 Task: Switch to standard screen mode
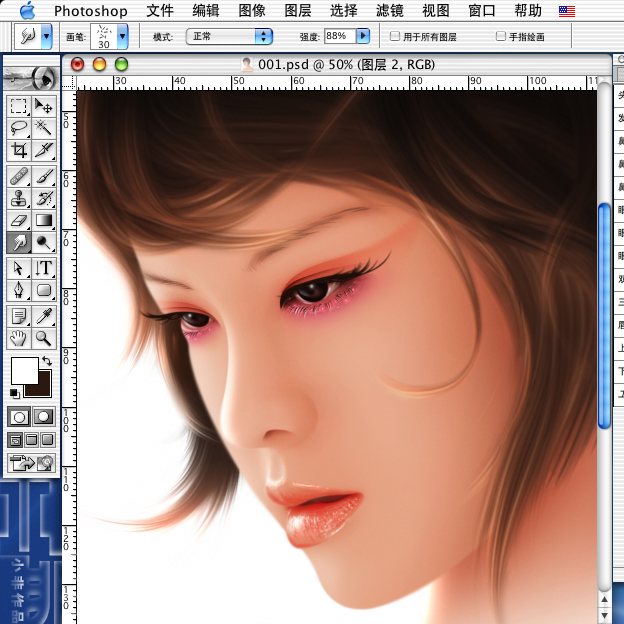[15, 440]
